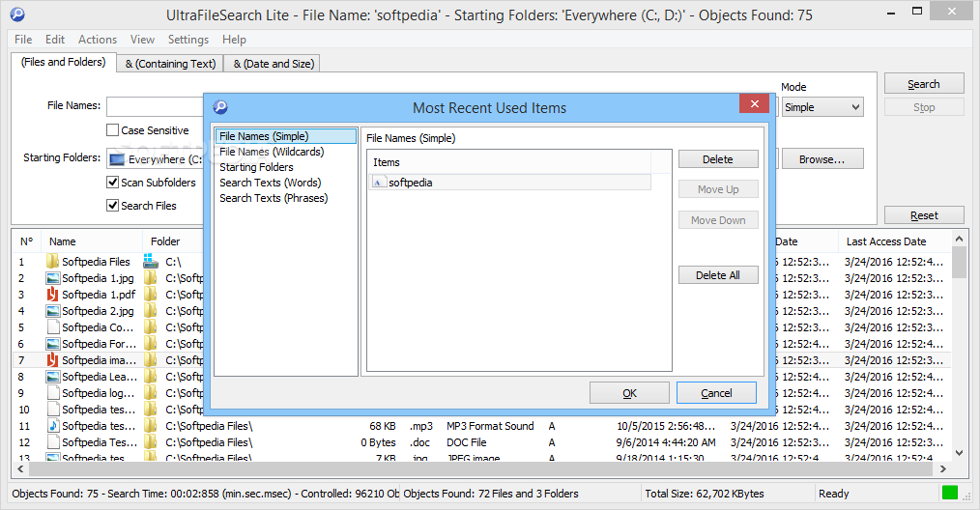Select Starting Folders category in list
This screenshot has width=980, height=510.
pyautogui.click(x=286, y=167)
